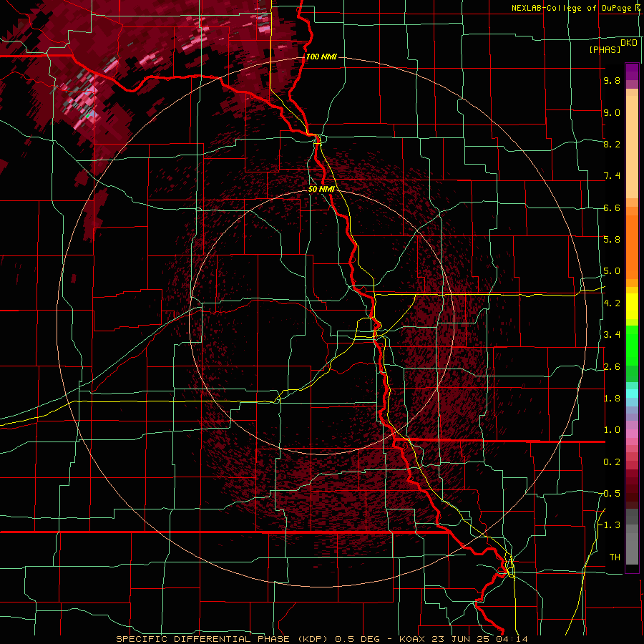Pick the bright green band in the color scale
Image resolution: width=644 pixels, height=644 pixels.
tap(632, 346)
